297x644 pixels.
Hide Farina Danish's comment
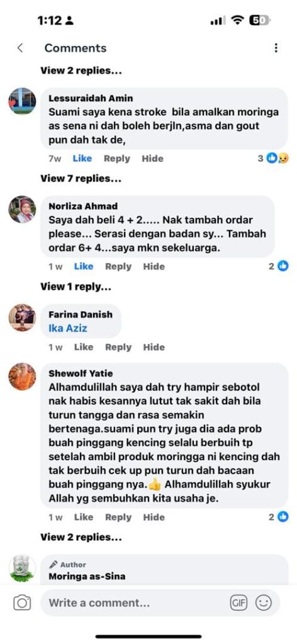click(x=154, y=347)
